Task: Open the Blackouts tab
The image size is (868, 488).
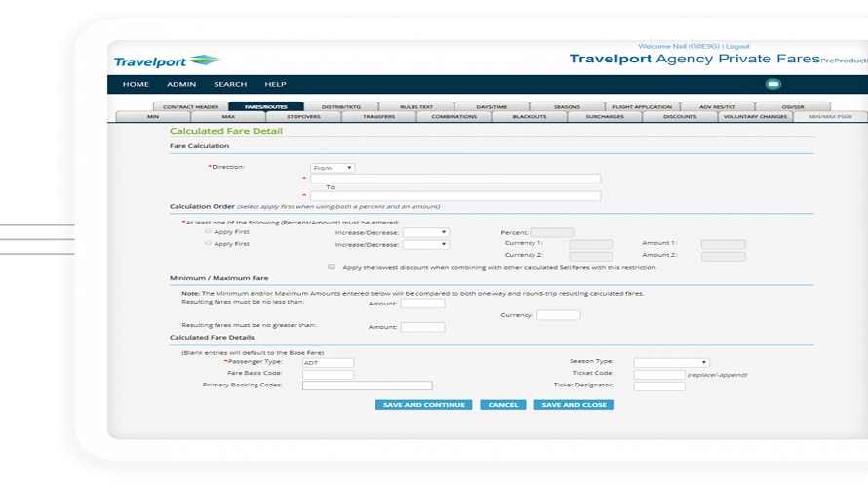Action: pos(530,117)
